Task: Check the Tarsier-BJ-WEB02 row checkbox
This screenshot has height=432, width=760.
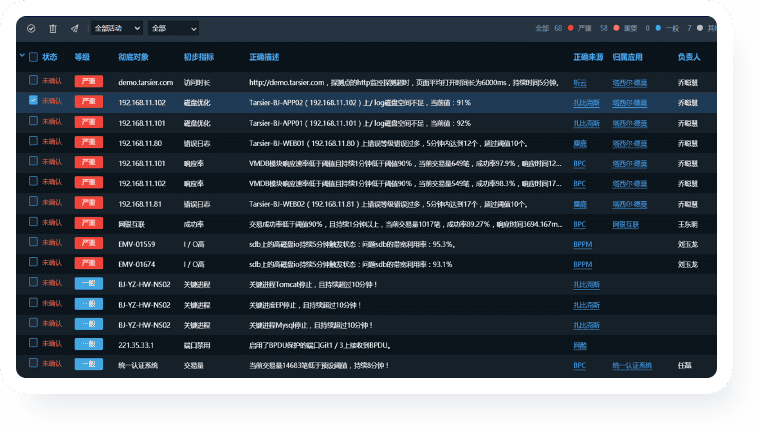Action: (33, 201)
